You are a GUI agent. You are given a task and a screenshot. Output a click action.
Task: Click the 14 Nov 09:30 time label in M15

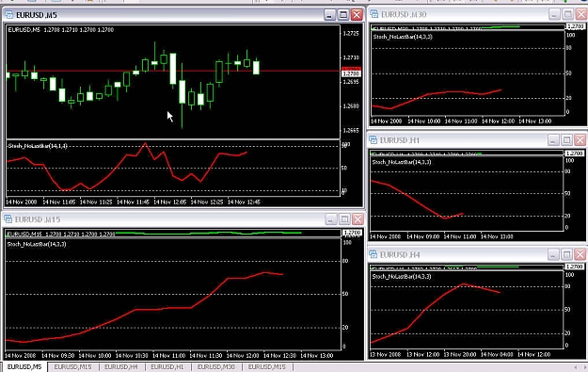pos(57,355)
